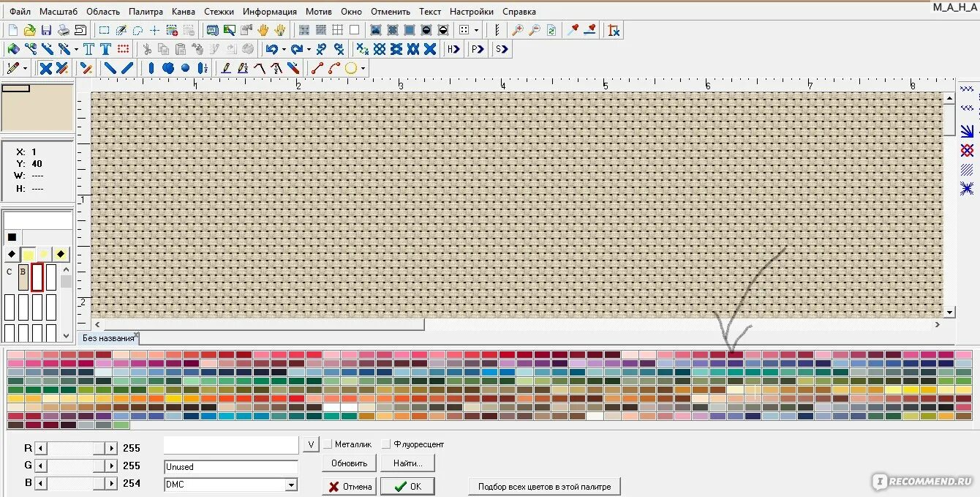980x497 pixels.
Task: Click the H flip horizontal button
Action: 453,49
